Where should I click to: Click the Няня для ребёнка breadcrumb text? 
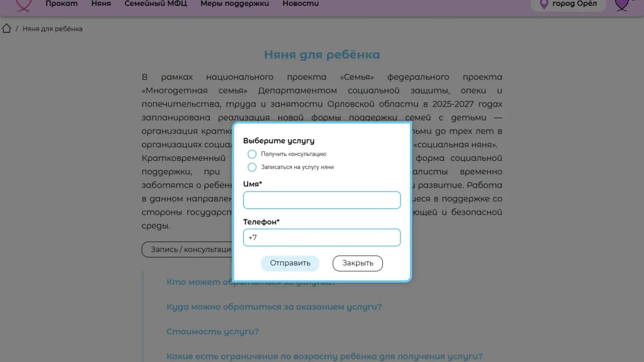[52, 29]
